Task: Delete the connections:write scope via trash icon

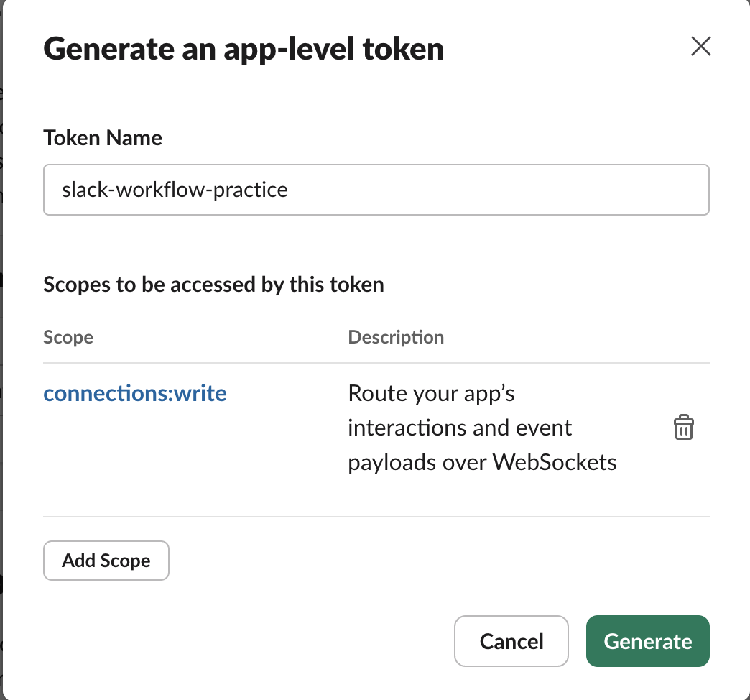Action: [683, 427]
